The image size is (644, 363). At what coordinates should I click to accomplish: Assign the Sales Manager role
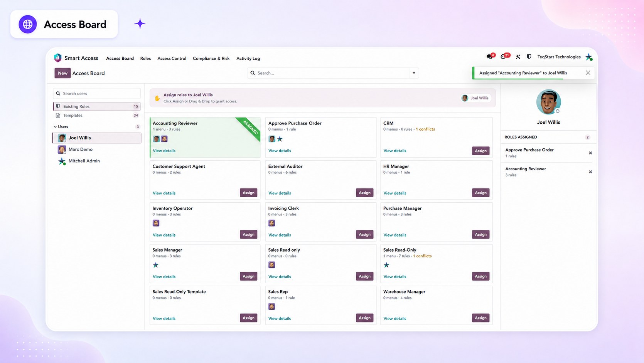pyautogui.click(x=248, y=276)
